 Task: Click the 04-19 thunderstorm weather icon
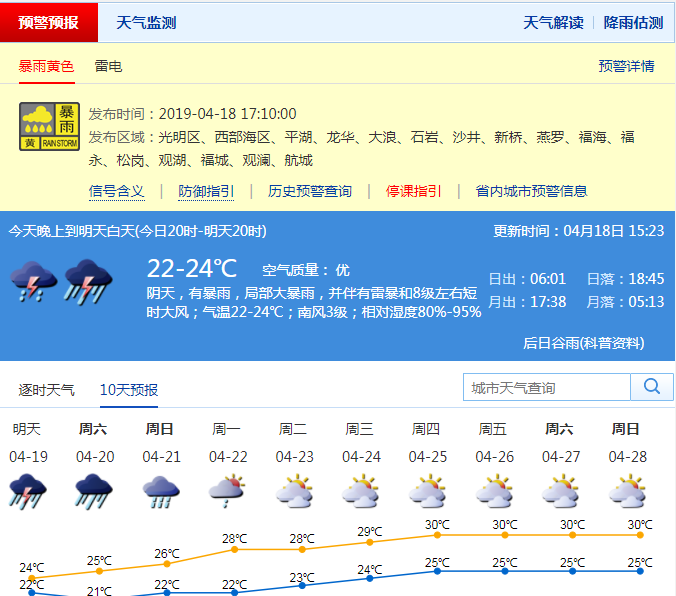point(27,490)
